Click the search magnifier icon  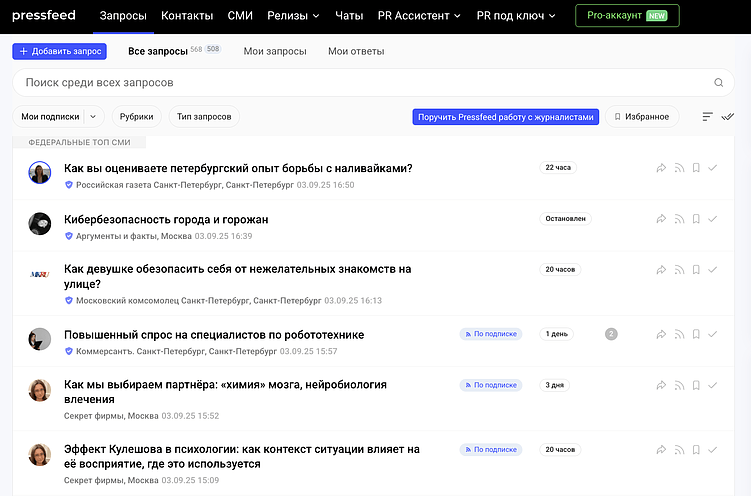718,83
